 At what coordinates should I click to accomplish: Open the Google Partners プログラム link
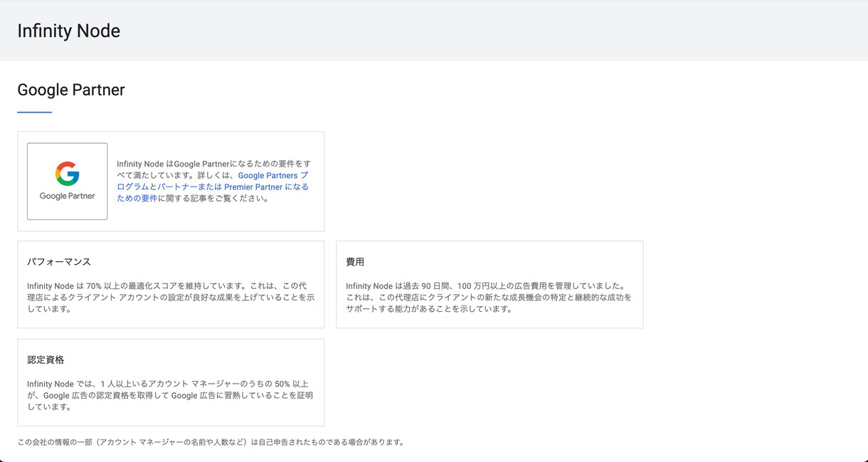coord(272,175)
